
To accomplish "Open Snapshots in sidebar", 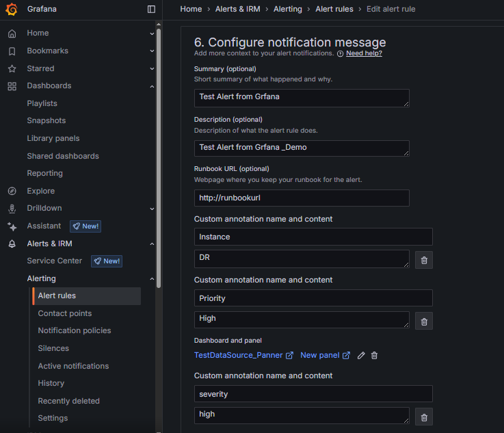I will pyautogui.click(x=47, y=120).
